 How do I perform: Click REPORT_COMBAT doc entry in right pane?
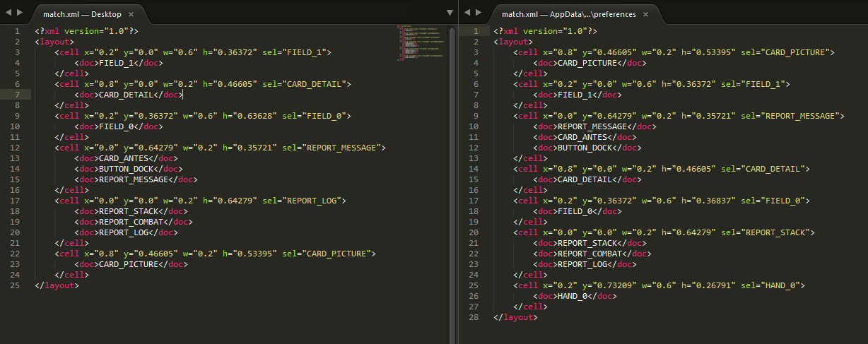pos(592,254)
